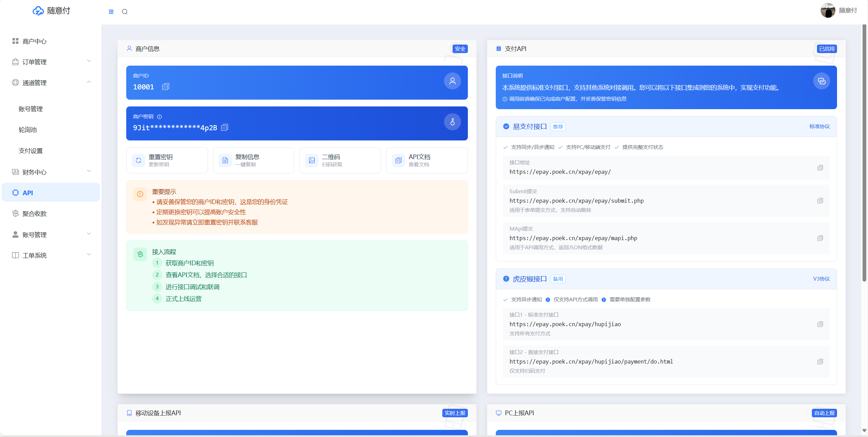Copy the epay interface address URL

pyautogui.click(x=820, y=168)
